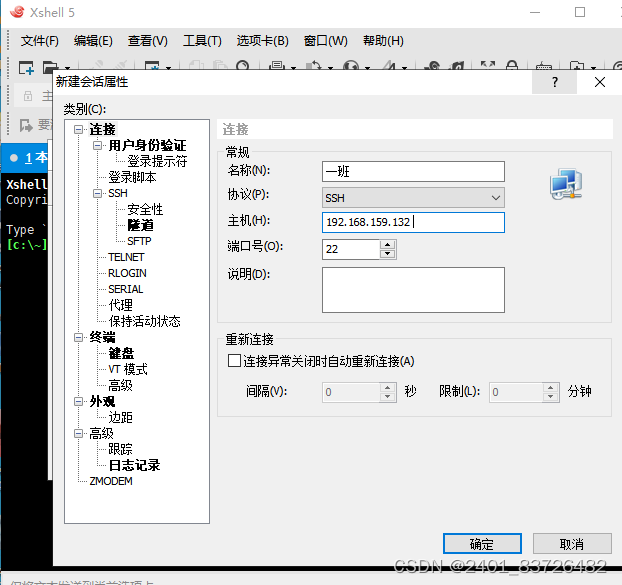Collapse the SSH tree node
This screenshot has height=585, width=622.
pyautogui.click(x=97, y=194)
